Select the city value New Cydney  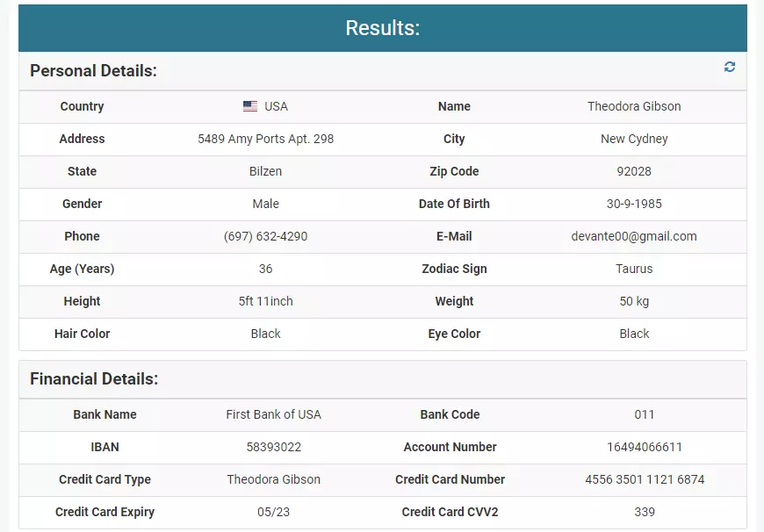click(x=634, y=139)
